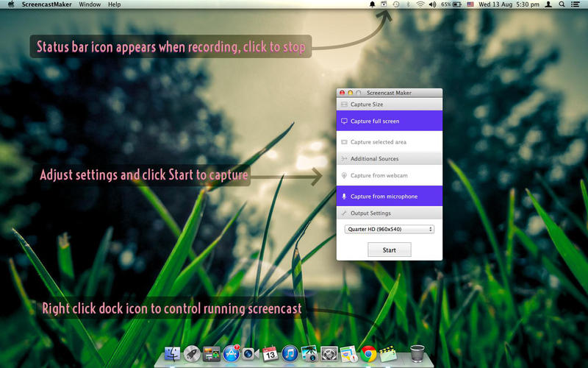Image resolution: width=588 pixels, height=368 pixels.
Task: Click the Wi-Fi status icon
Action: coord(420,4)
